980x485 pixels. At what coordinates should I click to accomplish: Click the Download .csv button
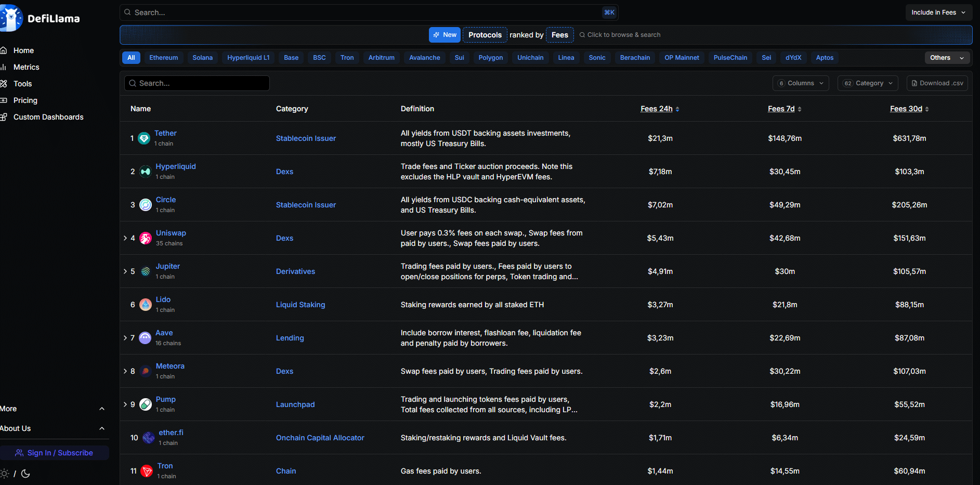[x=937, y=83]
